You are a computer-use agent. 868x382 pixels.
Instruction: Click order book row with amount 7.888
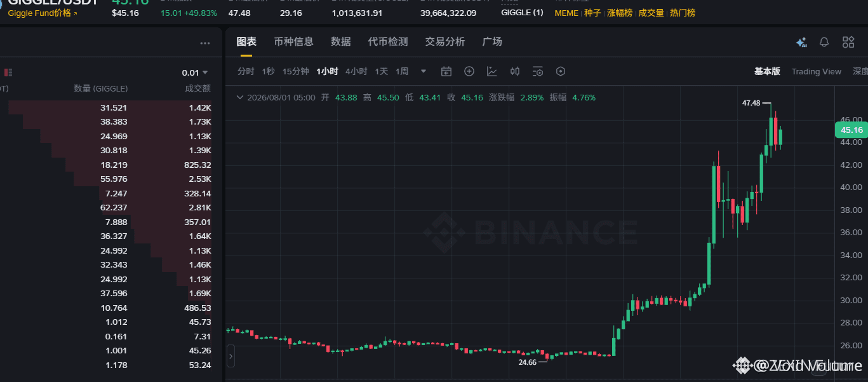pyautogui.click(x=106, y=222)
